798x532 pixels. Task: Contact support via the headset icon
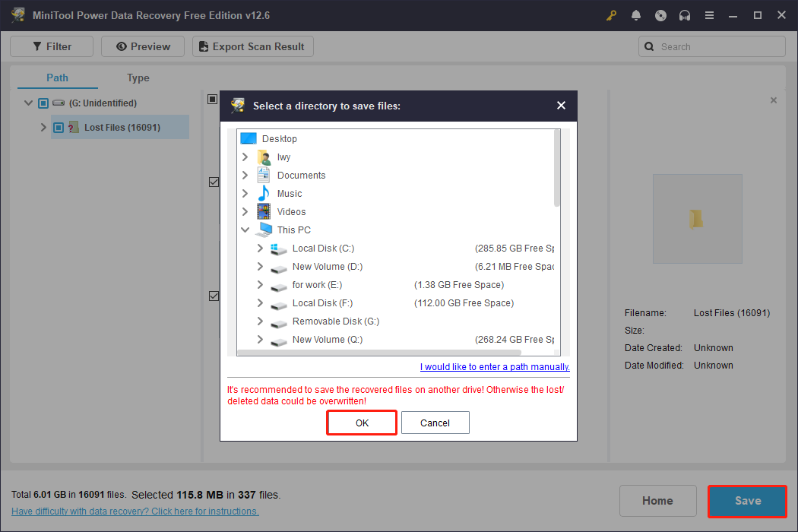pos(685,14)
